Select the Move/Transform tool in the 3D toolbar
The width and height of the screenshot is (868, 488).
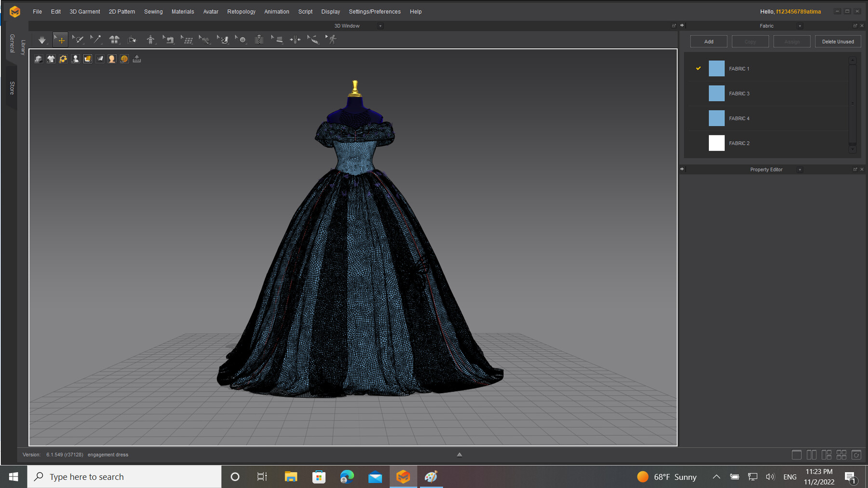click(60, 40)
